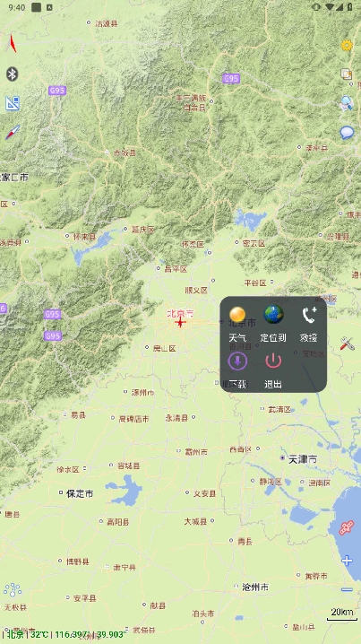Open settings via the yellow gear icon
This screenshot has width=361, height=644.
click(x=347, y=45)
